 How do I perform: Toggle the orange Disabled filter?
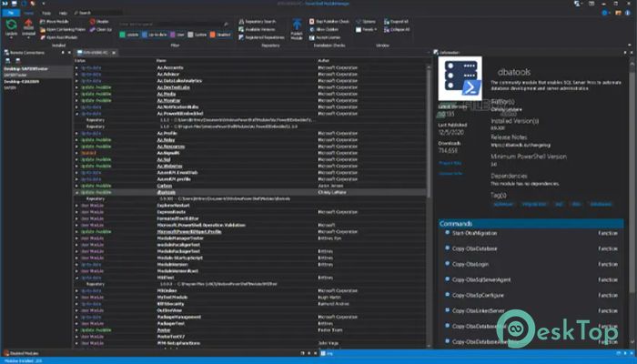[220, 35]
